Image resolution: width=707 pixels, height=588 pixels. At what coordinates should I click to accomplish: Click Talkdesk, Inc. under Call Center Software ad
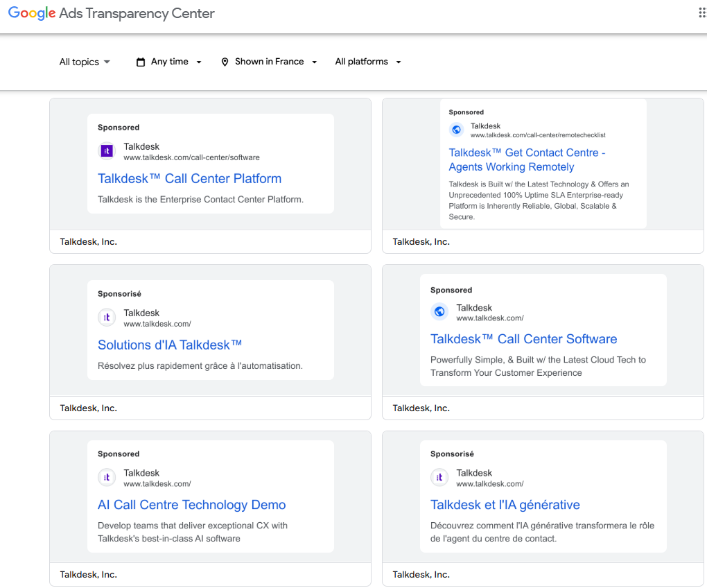pyautogui.click(x=421, y=408)
